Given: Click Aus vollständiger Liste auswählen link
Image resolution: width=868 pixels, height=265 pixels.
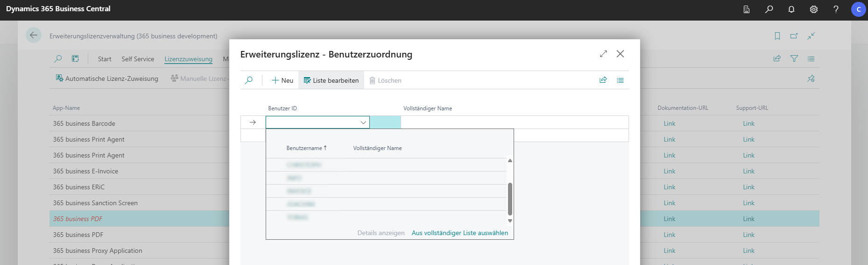Looking at the screenshot, I should click(x=459, y=233).
